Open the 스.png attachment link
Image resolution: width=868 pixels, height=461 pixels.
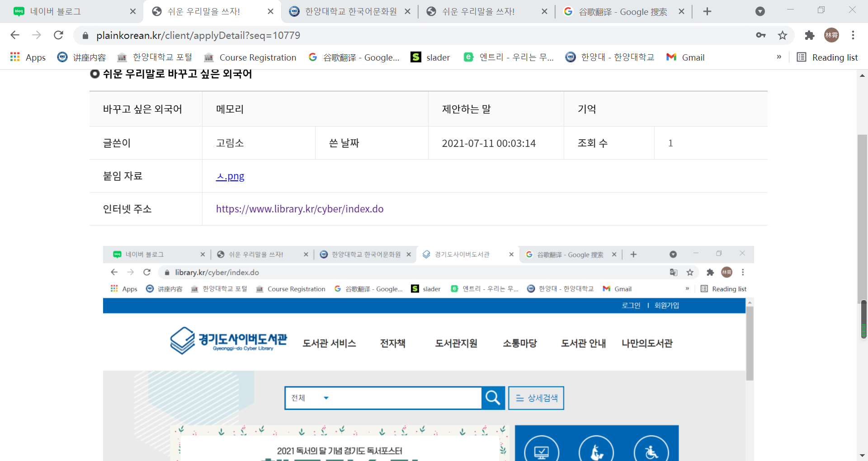coord(230,176)
